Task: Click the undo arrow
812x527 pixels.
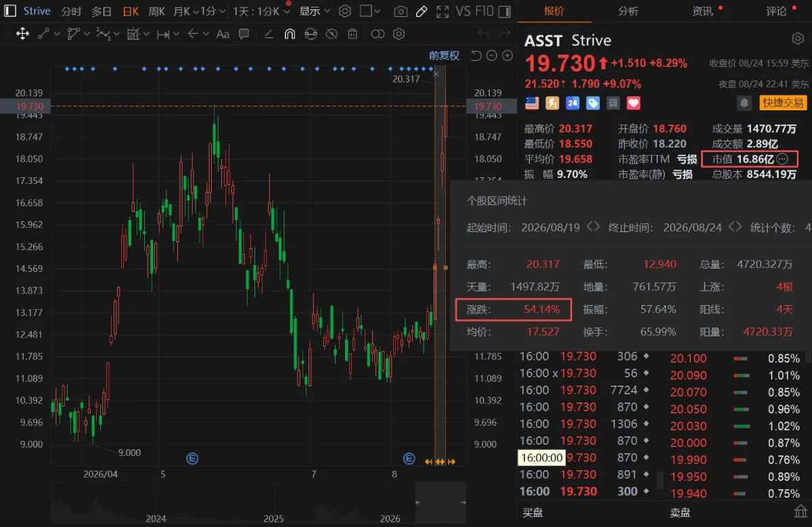Action: pyautogui.click(x=483, y=34)
